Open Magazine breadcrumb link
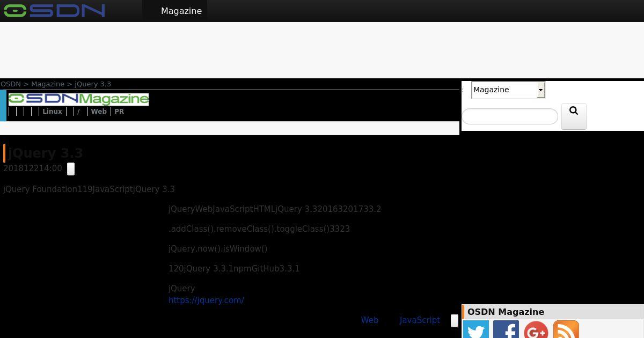Screen dimensions: 644x338 (x=48, y=84)
